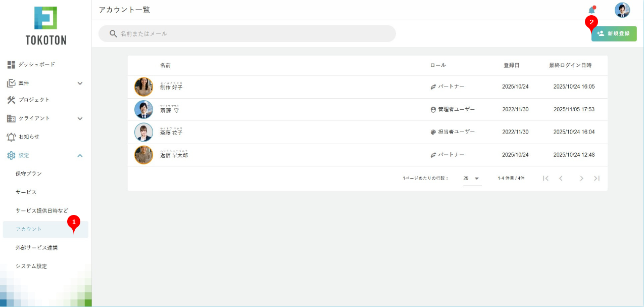644x307 pixels.
Task: Click the TOKOTON logo
Action: pyautogui.click(x=45, y=25)
